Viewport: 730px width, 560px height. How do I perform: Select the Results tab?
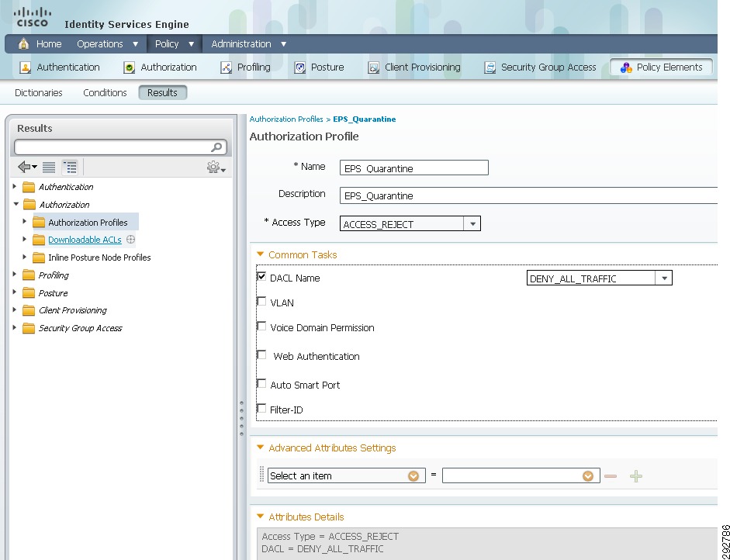click(162, 92)
